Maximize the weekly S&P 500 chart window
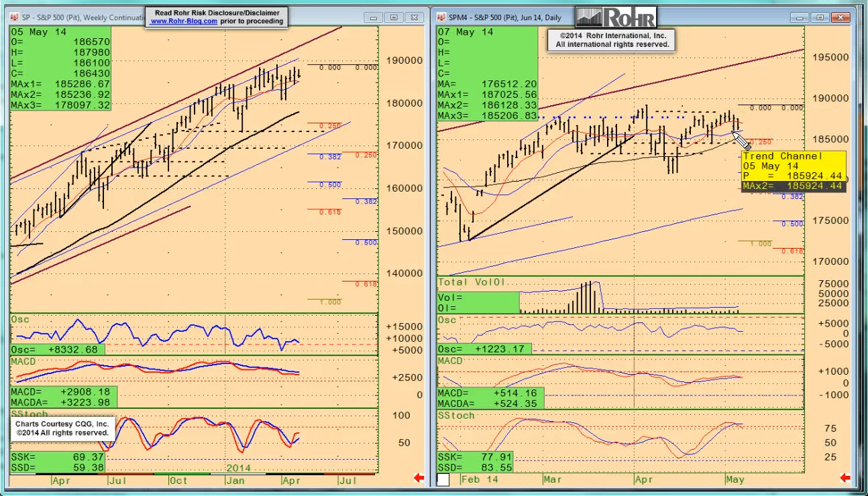The height and width of the screenshot is (496, 868). pyautogui.click(x=394, y=17)
